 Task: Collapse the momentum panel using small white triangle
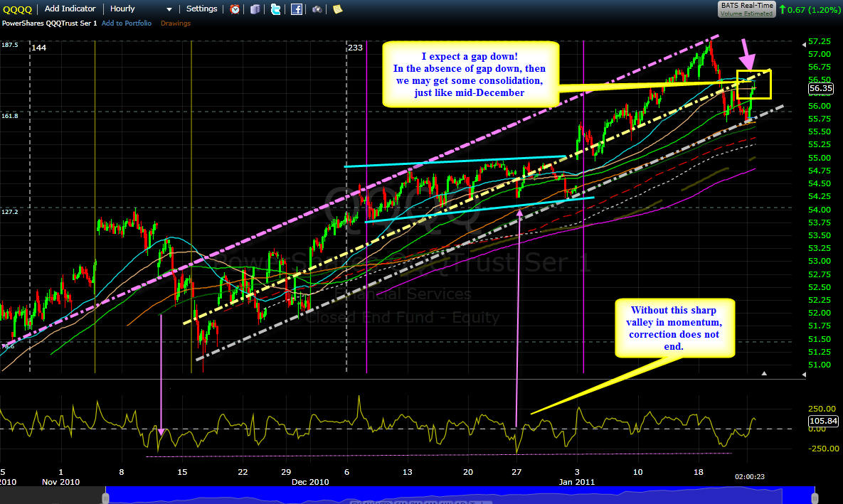point(764,373)
